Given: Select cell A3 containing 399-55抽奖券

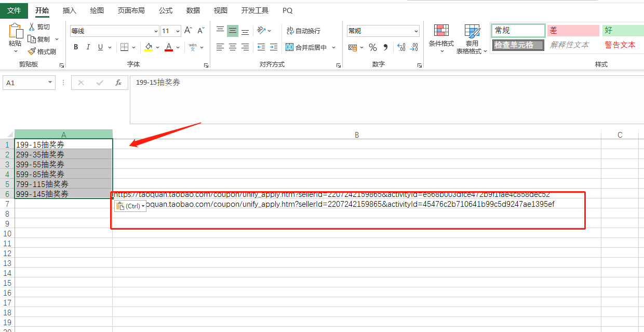Looking at the screenshot, I should (62, 164).
